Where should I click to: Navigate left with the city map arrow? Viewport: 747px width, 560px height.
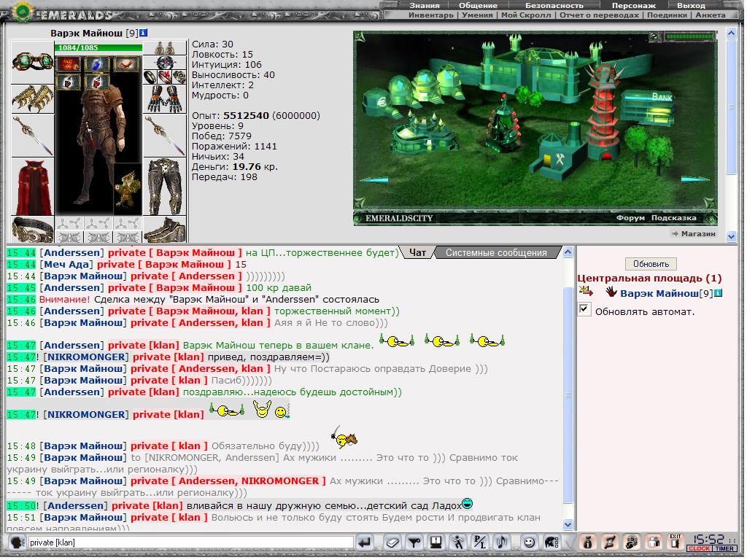pos(375,179)
